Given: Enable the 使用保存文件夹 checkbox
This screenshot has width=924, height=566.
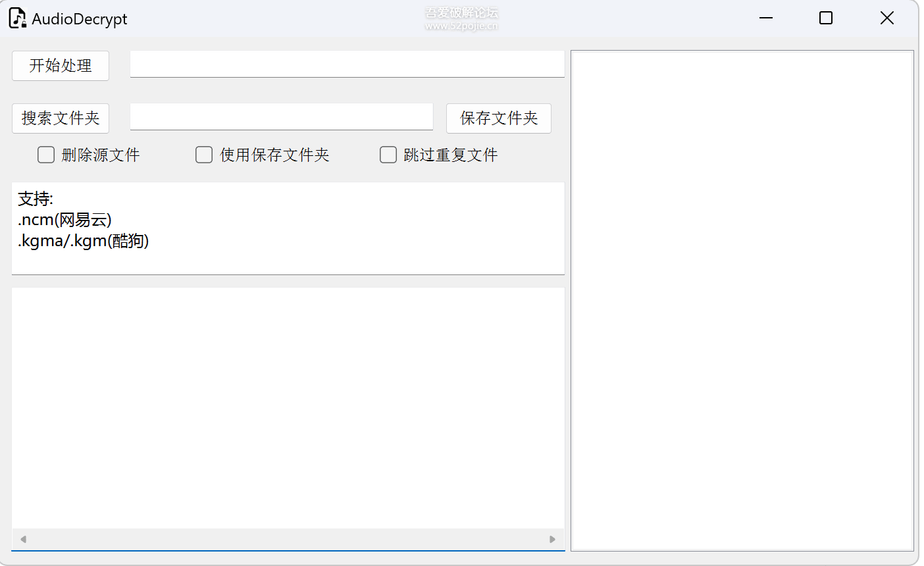Looking at the screenshot, I should pos(203,155).
